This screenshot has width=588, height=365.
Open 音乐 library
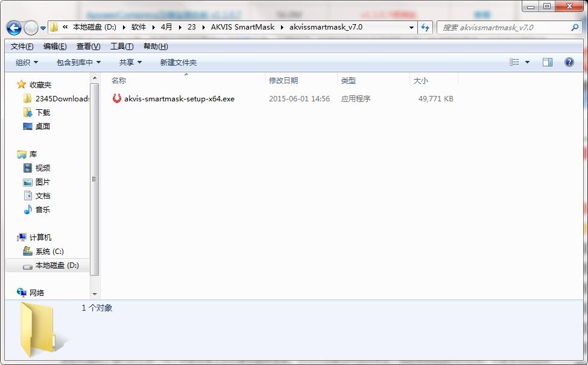tap(42, 210)
